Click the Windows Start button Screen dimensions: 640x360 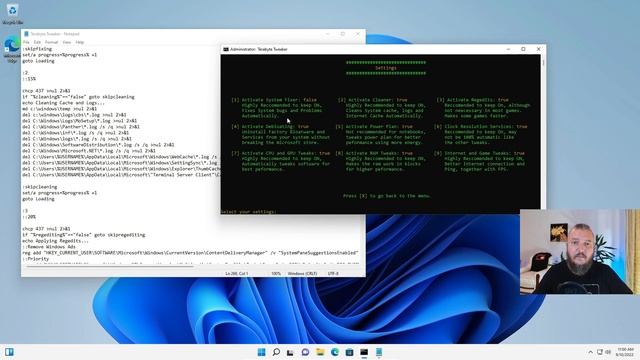click(x=262, y=352)
